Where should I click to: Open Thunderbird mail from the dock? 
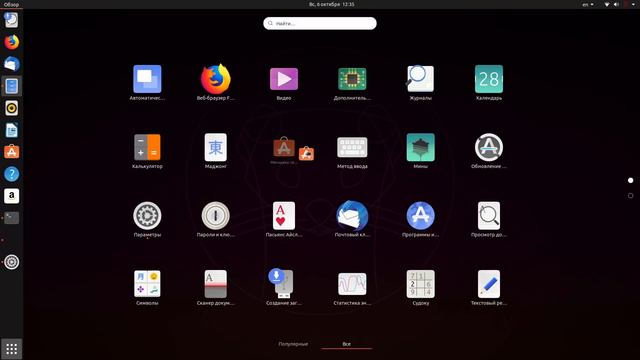click(11, 64)
